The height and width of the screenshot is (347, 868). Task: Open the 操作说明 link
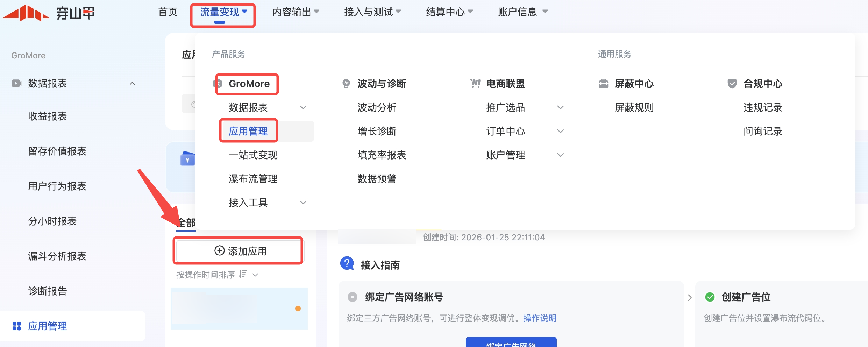click(540, 318)
